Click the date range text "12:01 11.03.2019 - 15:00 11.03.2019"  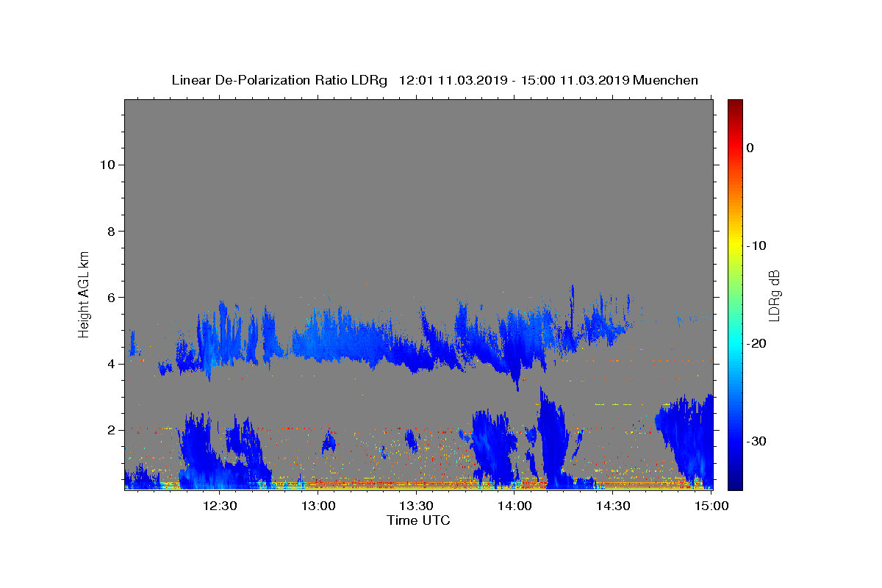(x=514, y=80)
